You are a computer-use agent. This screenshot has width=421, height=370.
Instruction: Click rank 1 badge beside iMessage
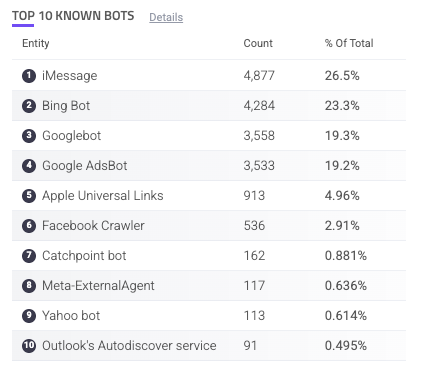29,76
